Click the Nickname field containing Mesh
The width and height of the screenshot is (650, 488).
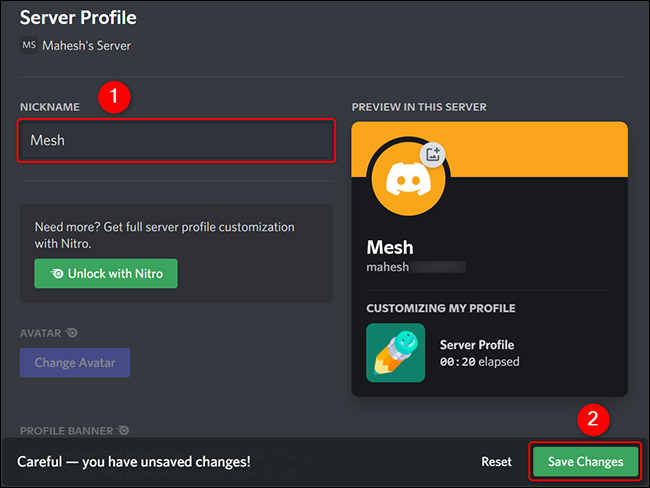(176, 141)
